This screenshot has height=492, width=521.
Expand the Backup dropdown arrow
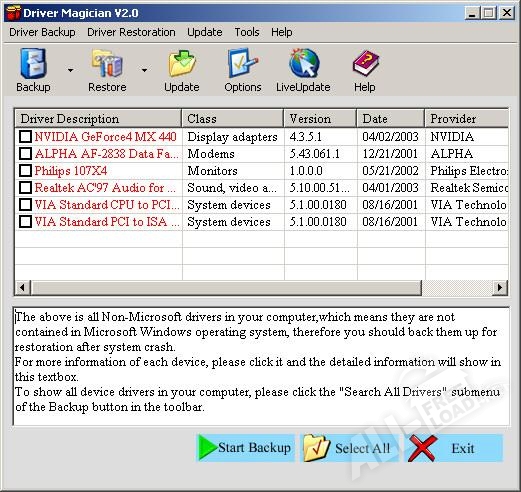(71, 70)
